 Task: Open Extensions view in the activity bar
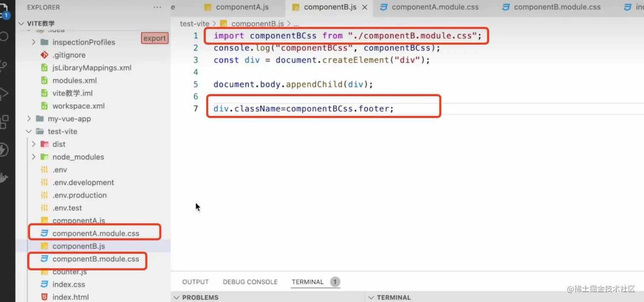click(4, 121)
